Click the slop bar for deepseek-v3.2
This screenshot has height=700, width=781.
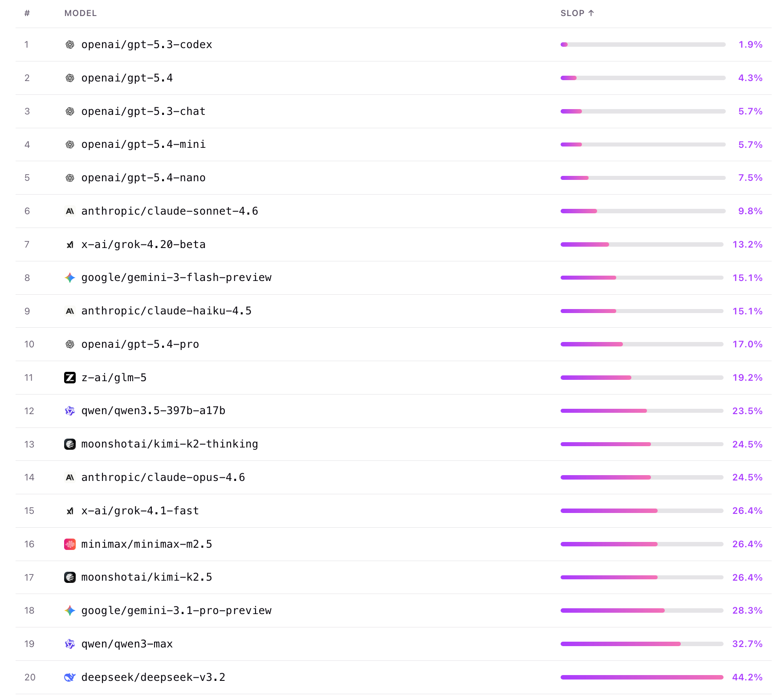[x=642, y=677]
